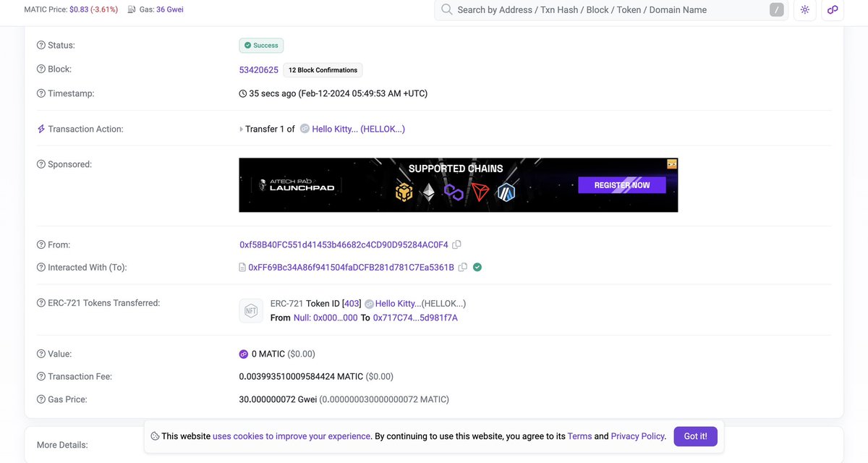Image resolution: width=868 pixels, height=463 pixels.
Task: Open the Null: 0x000…000 address link
Action: tap(325, 318)
